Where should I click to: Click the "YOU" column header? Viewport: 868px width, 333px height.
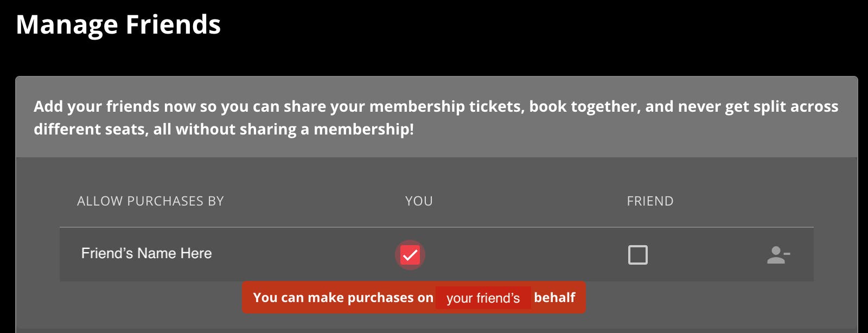pos(419,201)
